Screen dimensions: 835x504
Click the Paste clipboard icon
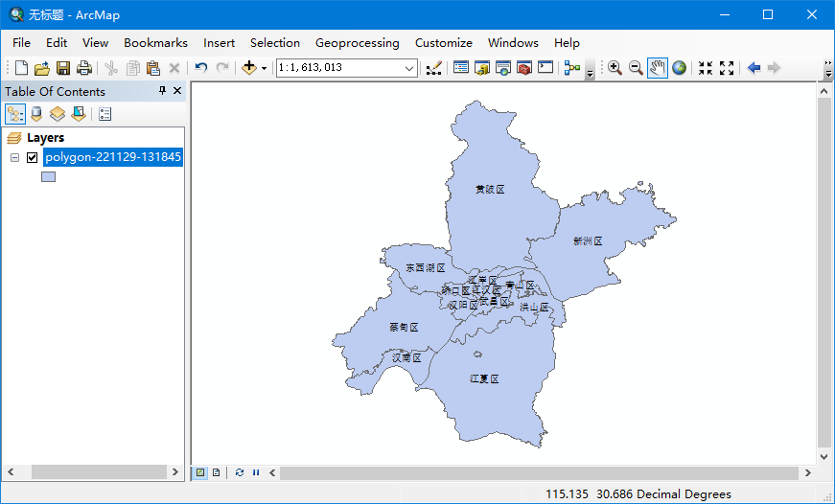[x=153, y=68]
